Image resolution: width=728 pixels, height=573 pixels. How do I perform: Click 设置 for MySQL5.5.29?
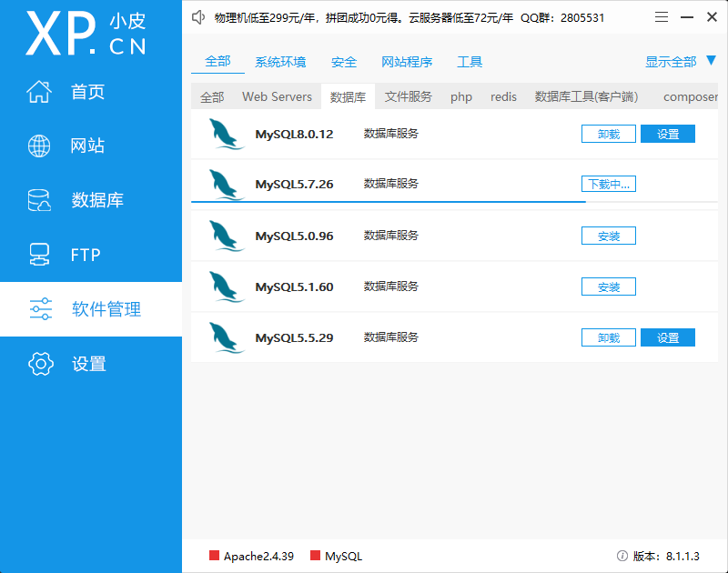668,337
